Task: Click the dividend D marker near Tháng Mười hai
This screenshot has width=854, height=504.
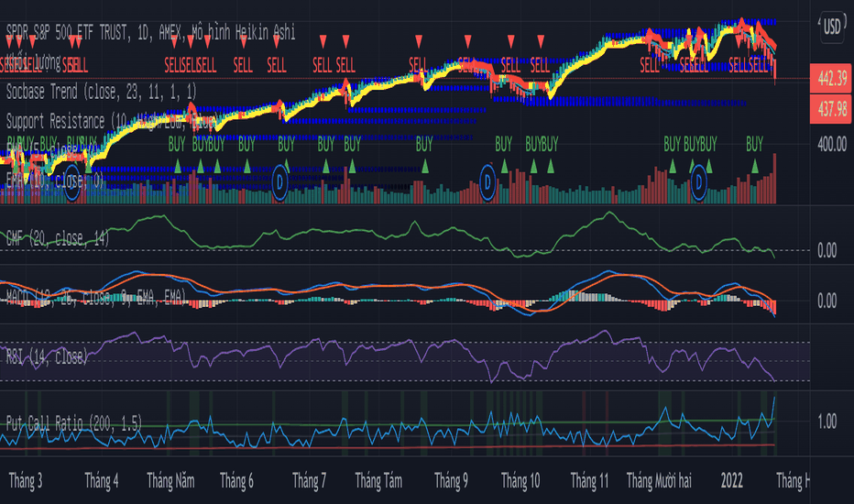Action: pos(702,181)
